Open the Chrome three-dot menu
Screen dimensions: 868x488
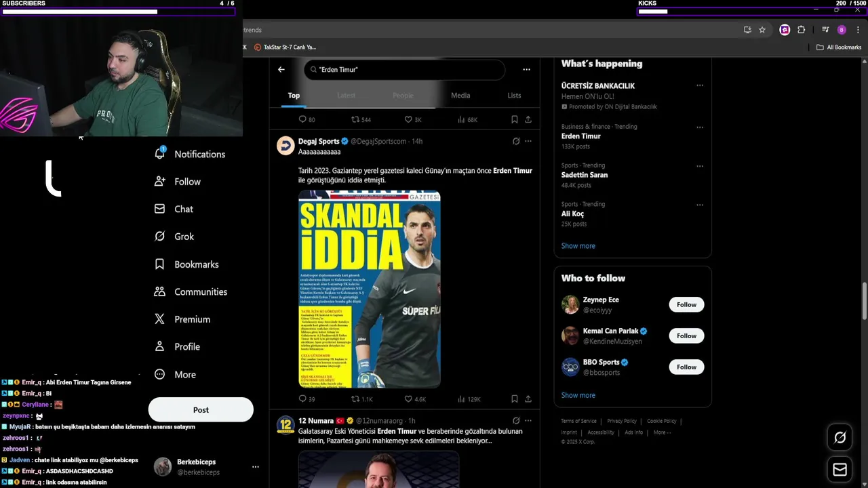858,30
